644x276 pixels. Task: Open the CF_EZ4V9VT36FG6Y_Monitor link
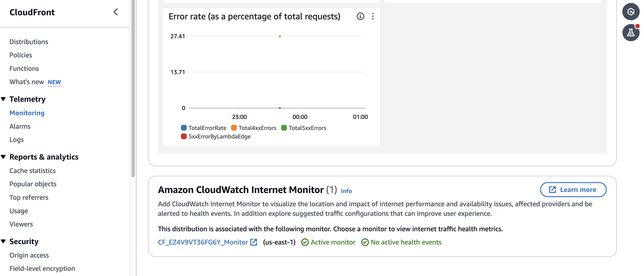(203, 242)
